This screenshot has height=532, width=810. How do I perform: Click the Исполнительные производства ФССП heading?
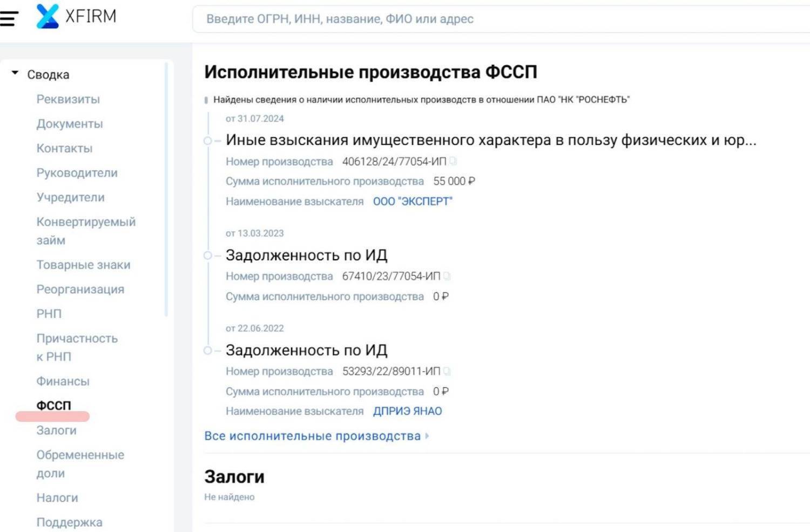click(370, 72)
